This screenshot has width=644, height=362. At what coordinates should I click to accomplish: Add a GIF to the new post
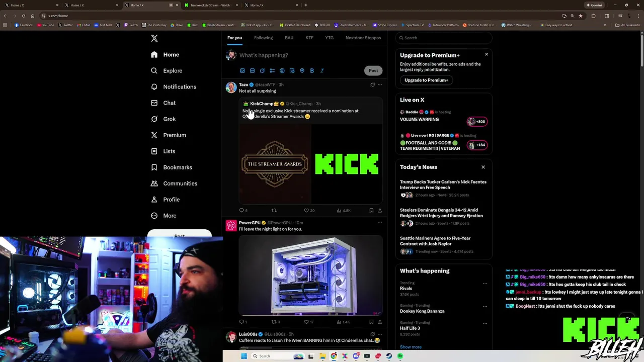252,71
